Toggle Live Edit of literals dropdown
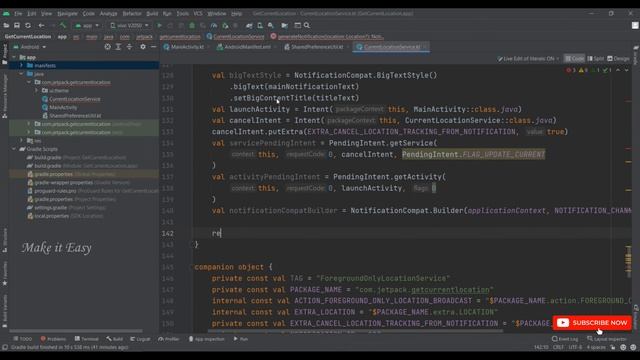This screenshot has width=640, height=360. pos(528,59)
